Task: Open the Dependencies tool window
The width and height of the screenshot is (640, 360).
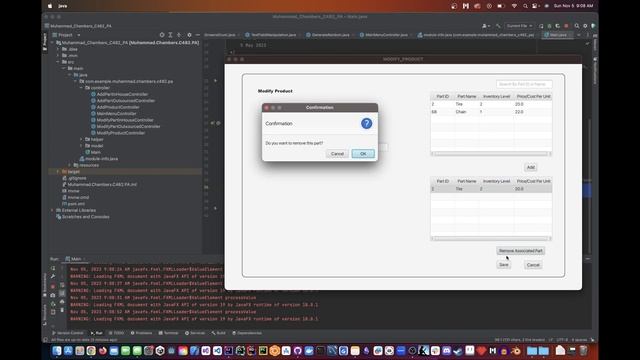Action: (247, 333)
